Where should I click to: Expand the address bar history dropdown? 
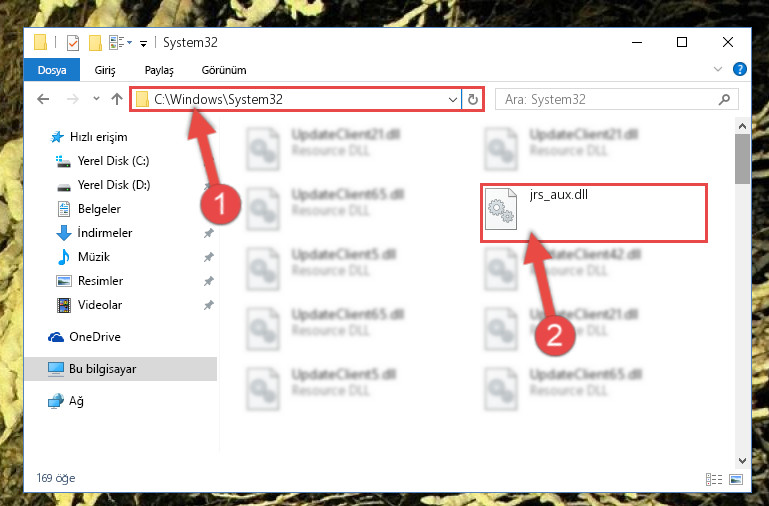tap(453, 100)
